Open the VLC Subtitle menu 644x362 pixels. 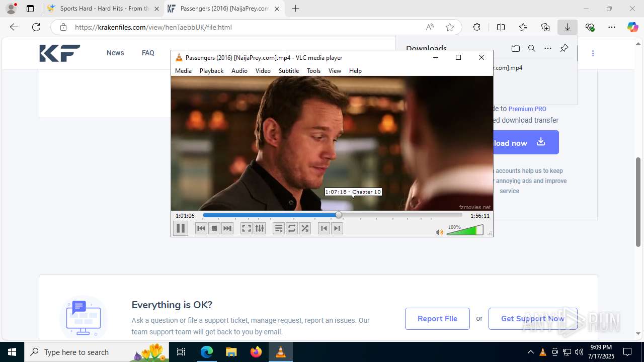[x=289, y=71]
